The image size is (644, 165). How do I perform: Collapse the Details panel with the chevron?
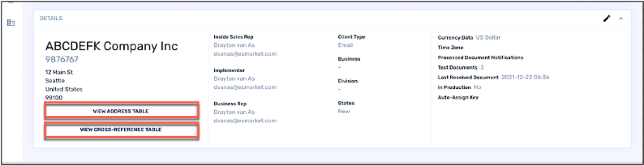tap(621, 19)
